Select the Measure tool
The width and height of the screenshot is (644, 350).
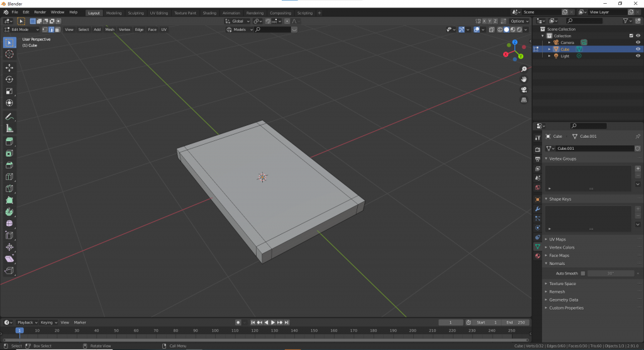tap(9, 128)
